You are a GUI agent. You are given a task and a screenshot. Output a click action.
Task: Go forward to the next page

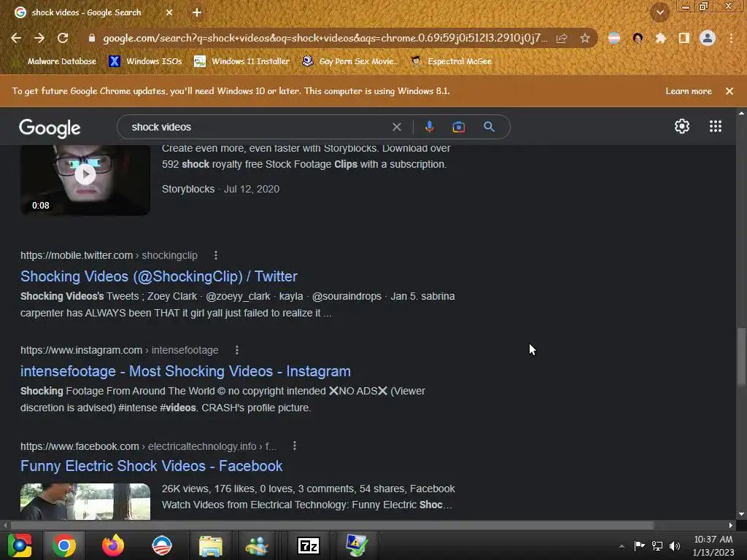[x=39, y=38]
